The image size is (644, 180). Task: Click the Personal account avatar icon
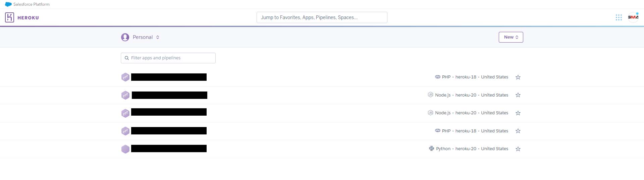coord(125,37)
